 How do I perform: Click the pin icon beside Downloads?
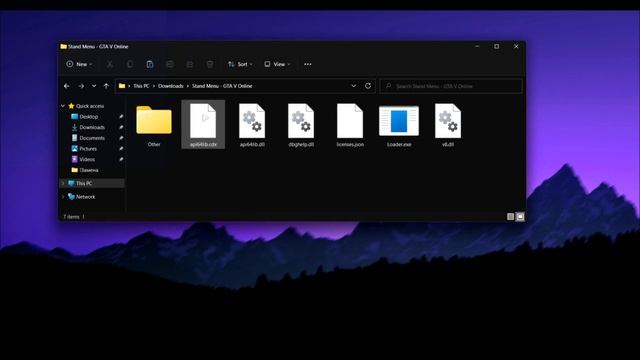(x=121, y=127)
